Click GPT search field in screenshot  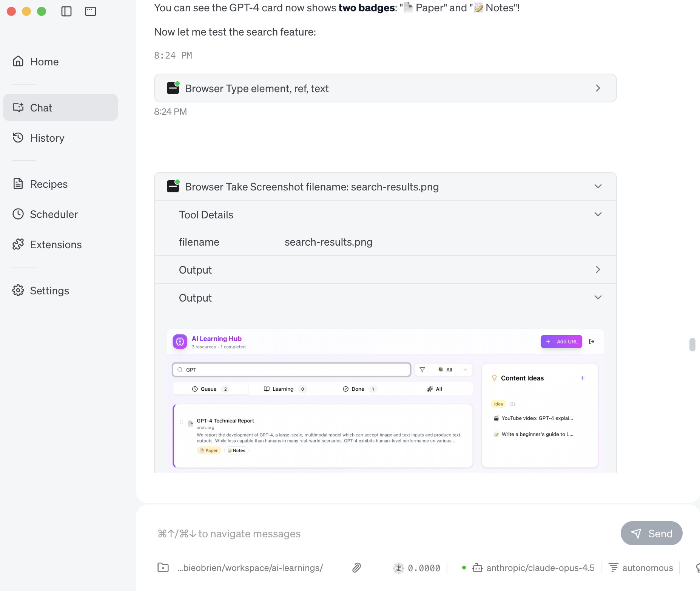coord(291,370)
